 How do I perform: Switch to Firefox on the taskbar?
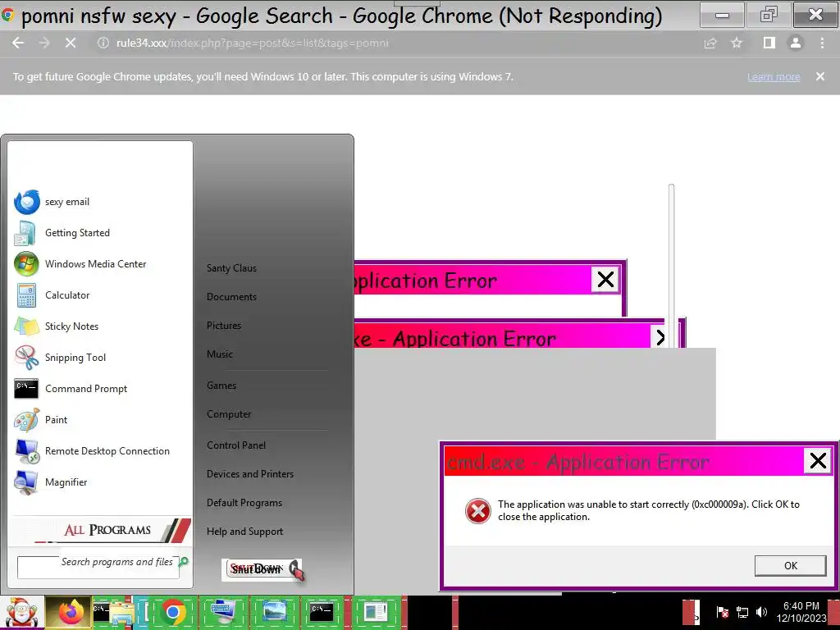[x=70, y=612]
